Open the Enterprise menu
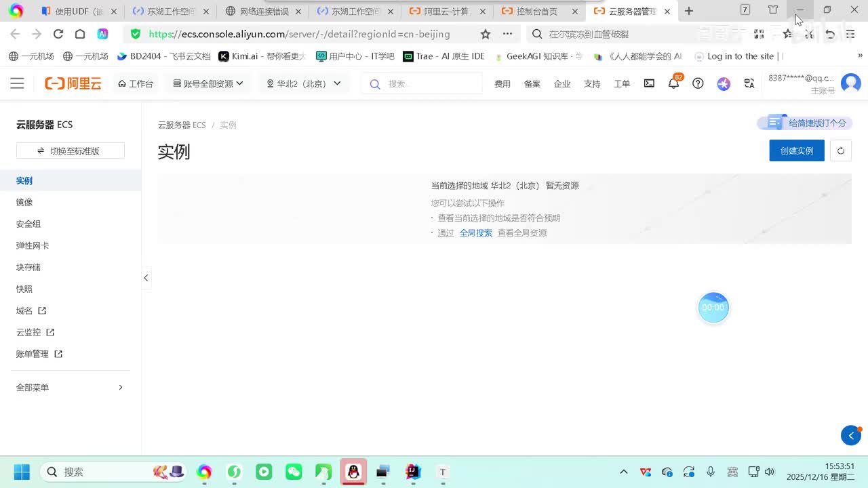The image size is (868, 488). pos(562,83)
